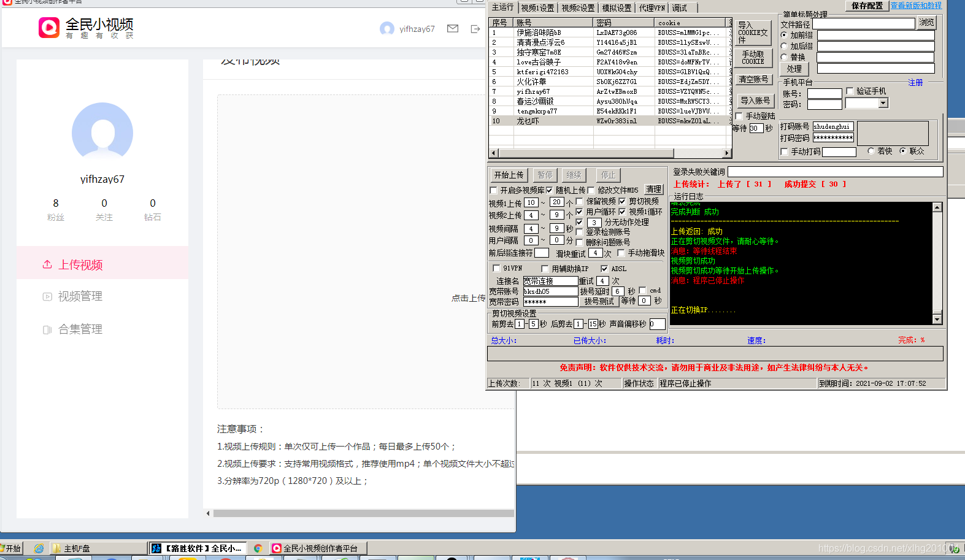Open the 代理VPN tab

point(652,8)
